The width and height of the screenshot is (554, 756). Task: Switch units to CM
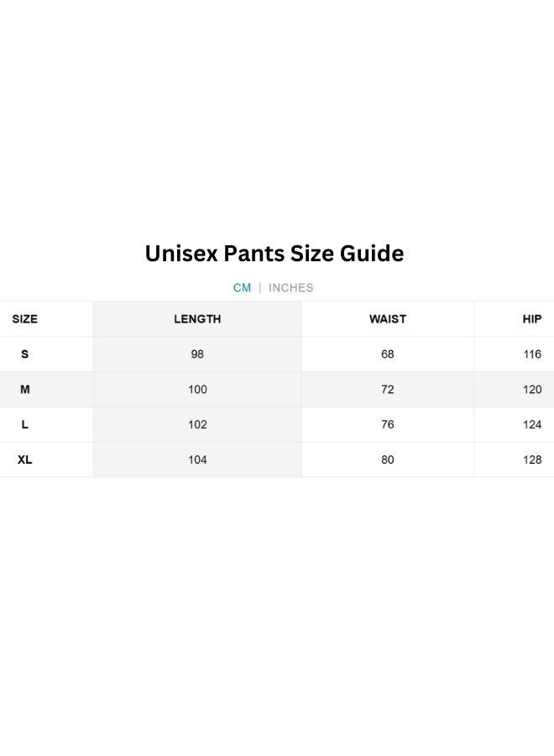[x=242, y=287]
